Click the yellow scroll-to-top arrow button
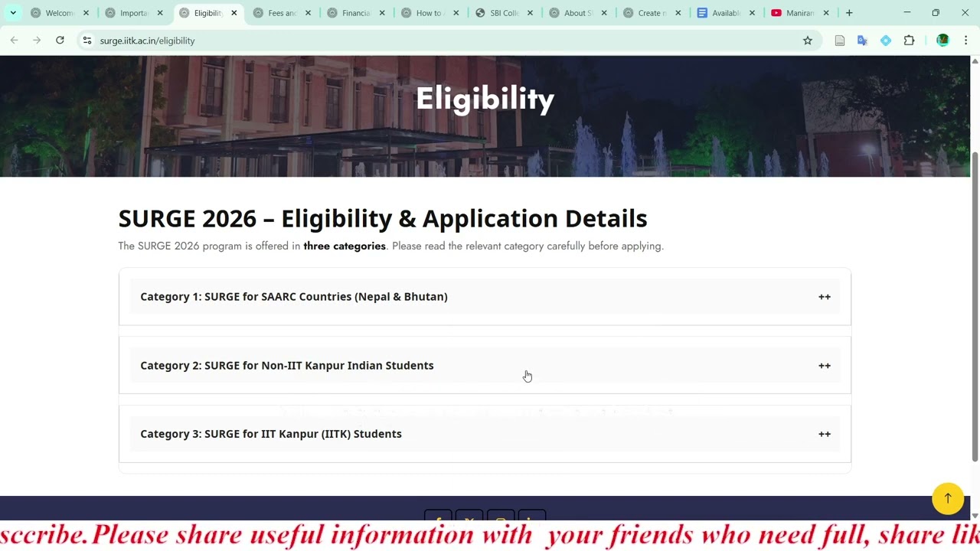This screenshot has width=980, height=551. coord(948,498)
